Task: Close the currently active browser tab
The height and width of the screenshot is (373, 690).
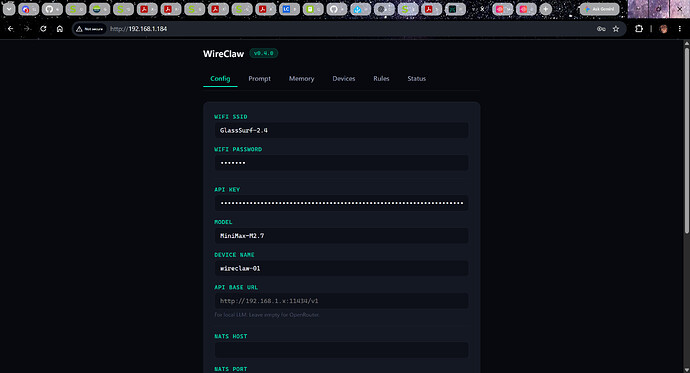Action: coord(482,9)
